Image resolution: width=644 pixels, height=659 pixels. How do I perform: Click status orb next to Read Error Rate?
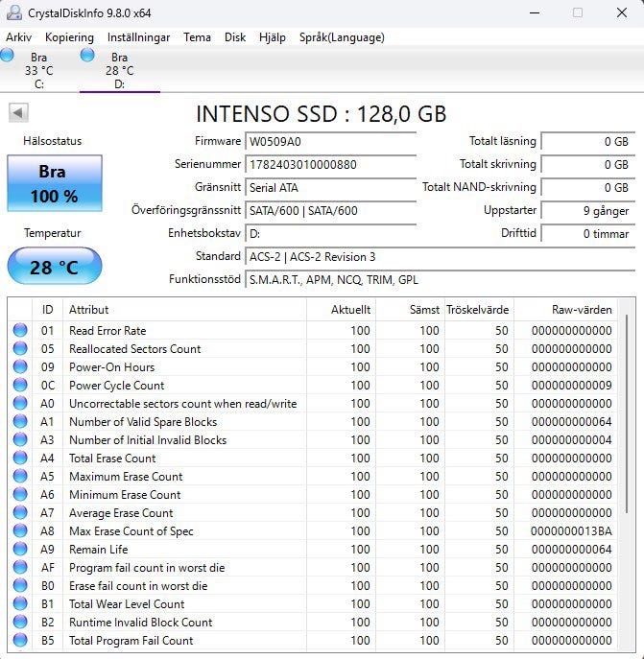pyautogui.click(x=20, y=331)
